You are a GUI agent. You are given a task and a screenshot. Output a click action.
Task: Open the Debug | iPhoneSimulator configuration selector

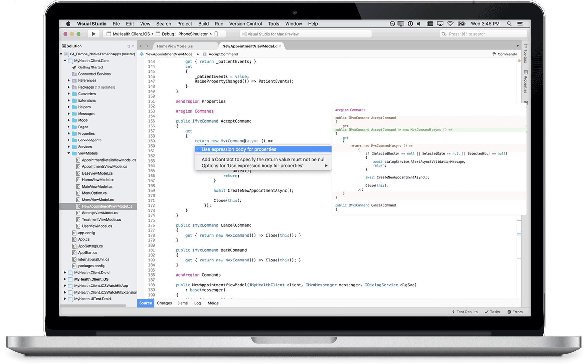click(182, 34)
